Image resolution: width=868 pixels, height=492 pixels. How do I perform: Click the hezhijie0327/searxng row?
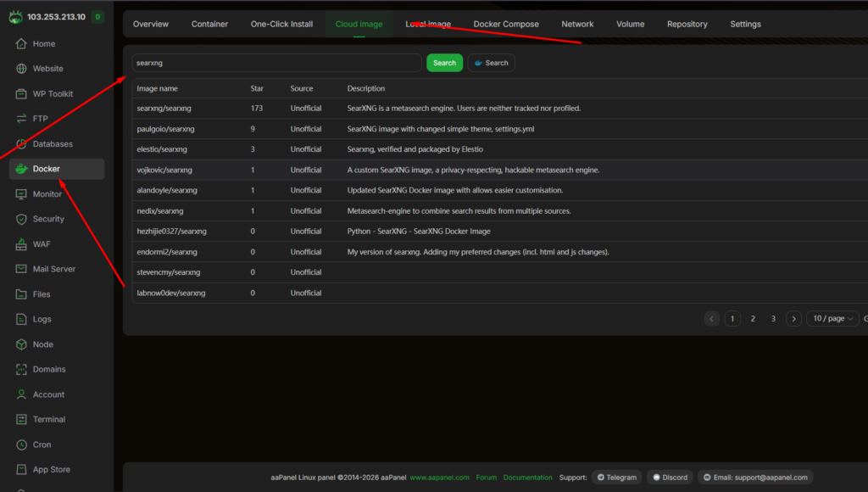point(500,231)
